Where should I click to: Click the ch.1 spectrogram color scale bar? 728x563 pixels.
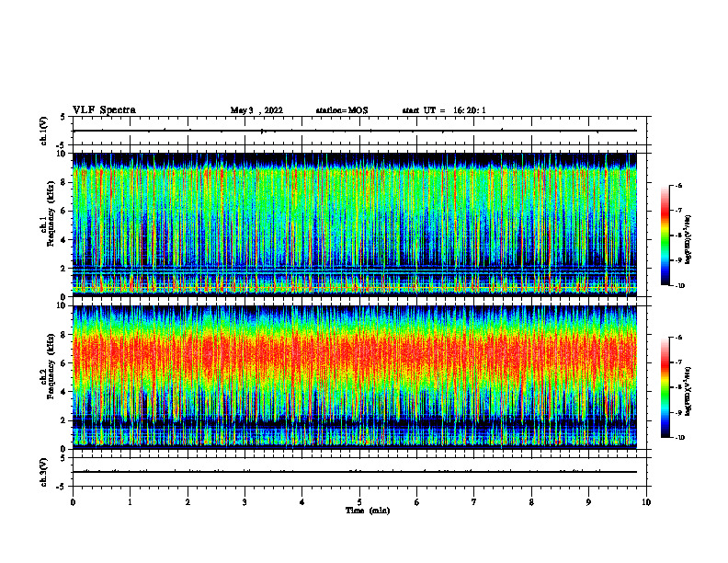[x=665, y=236]
